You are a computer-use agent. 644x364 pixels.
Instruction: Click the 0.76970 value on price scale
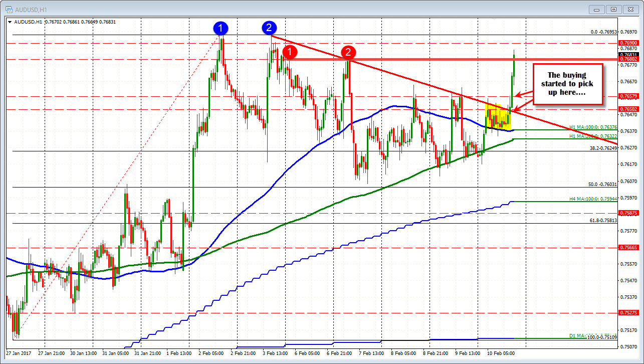[628, 32]
